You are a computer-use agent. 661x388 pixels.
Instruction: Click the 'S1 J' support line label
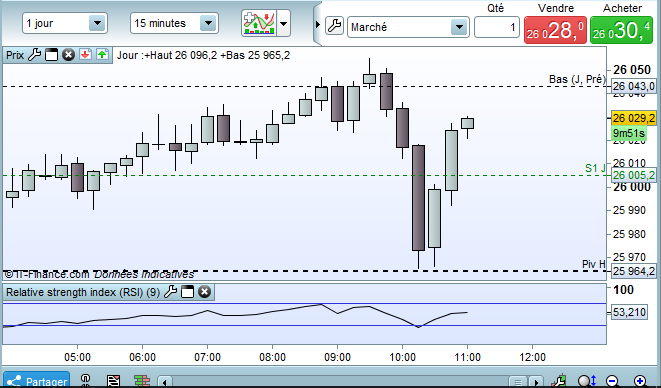tap(595, 168)
